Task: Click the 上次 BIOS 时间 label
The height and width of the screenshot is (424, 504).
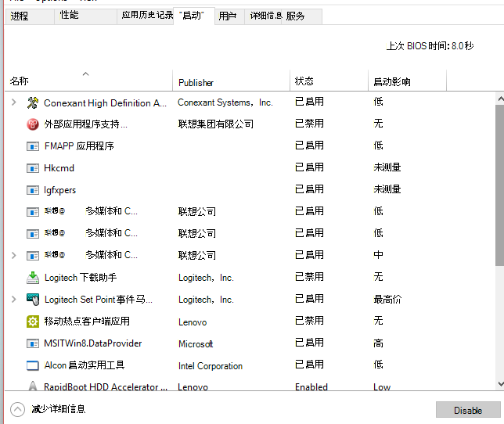Action: click(430, 46)
